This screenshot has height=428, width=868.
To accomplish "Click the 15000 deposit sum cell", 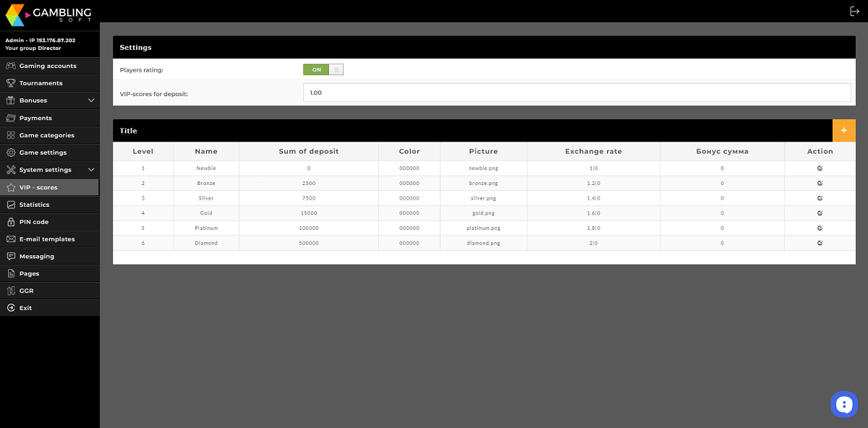I will pyautogui.click(x=309, y=213).
